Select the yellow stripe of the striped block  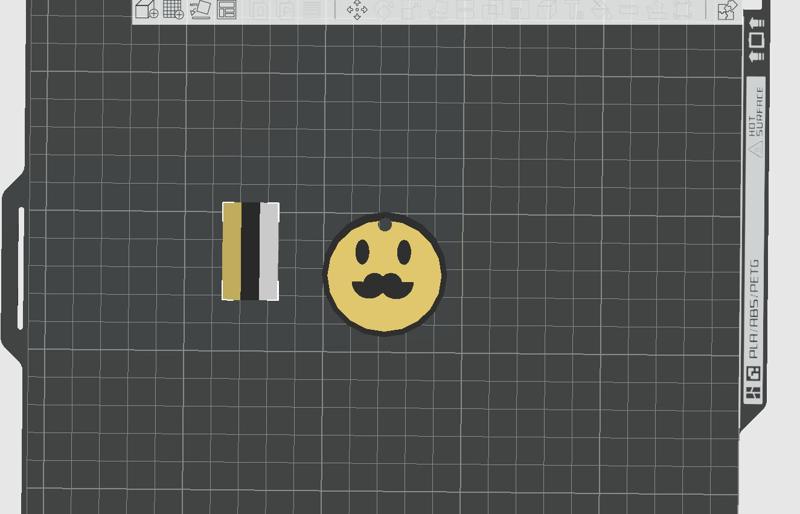click(232, 251)
